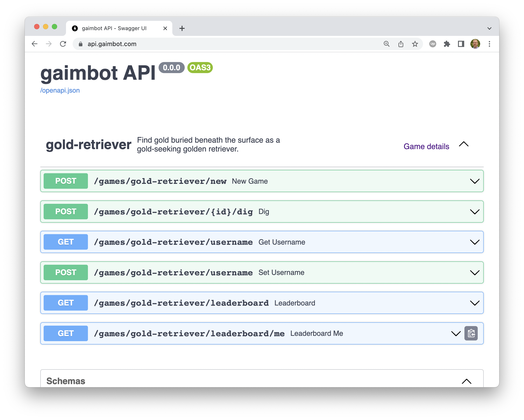Click the Schemas section heading
Image resolution: width=524 pixels, height=420 pixels.
(66, 381)
